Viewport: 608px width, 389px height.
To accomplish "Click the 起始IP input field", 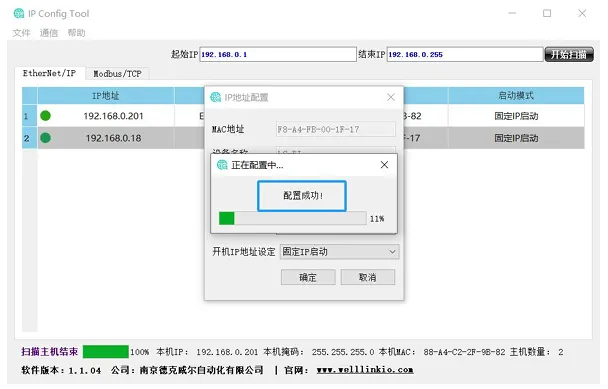I will coord(278,54).
